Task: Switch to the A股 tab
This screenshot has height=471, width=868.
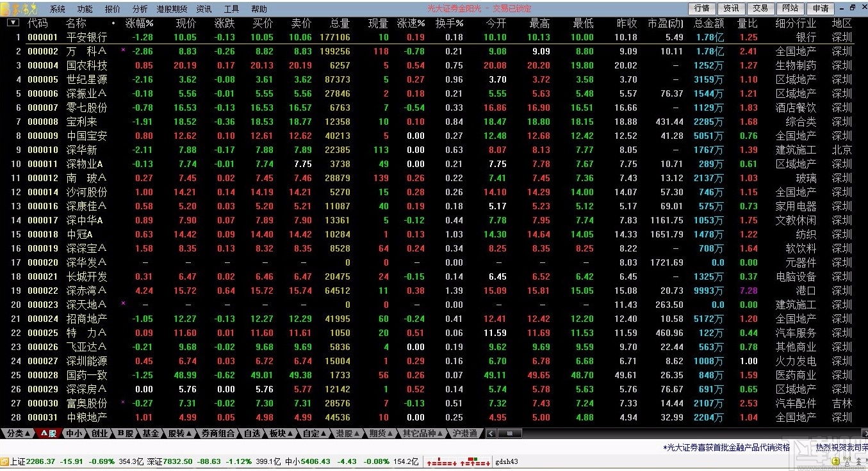Action: (x=49, y=433)
